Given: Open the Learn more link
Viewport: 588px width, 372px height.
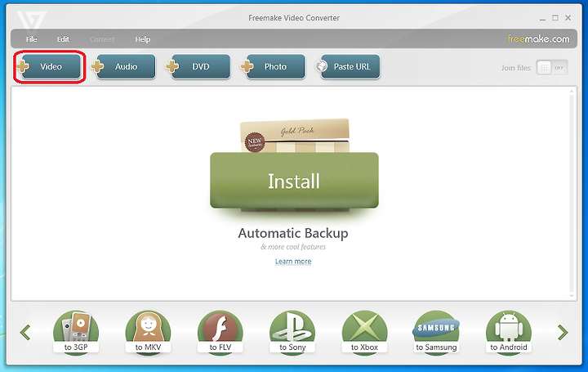Looking at the screenshot, I should click(293, 262).
